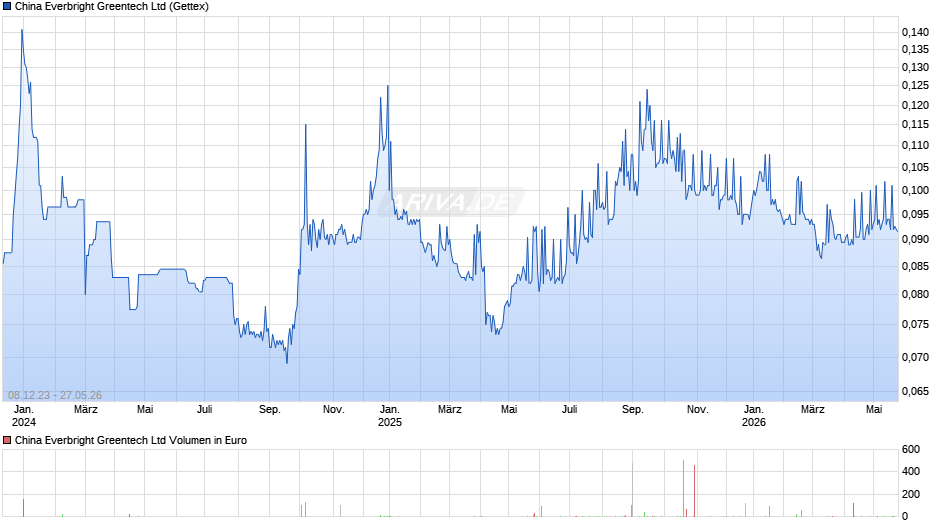The image size is (940, 526).
Task: Click the 'Nov.' label before Jan. 2026
Action: point(697,410)
